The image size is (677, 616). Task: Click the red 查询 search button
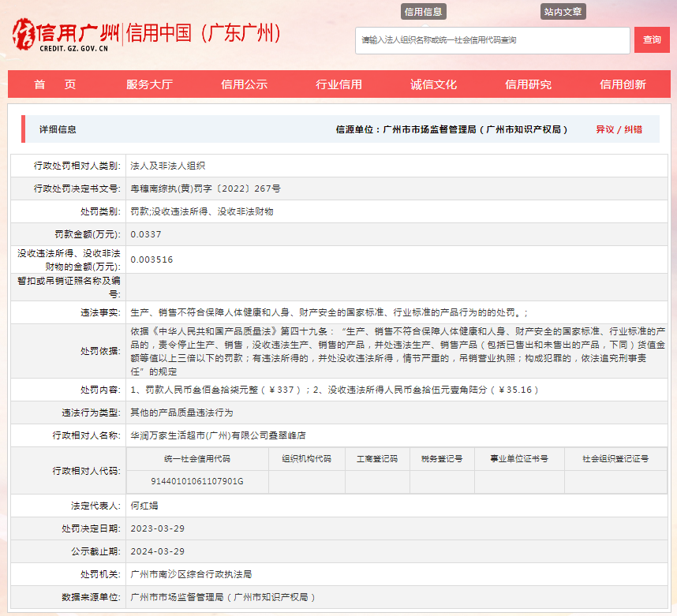coord(652,39)
